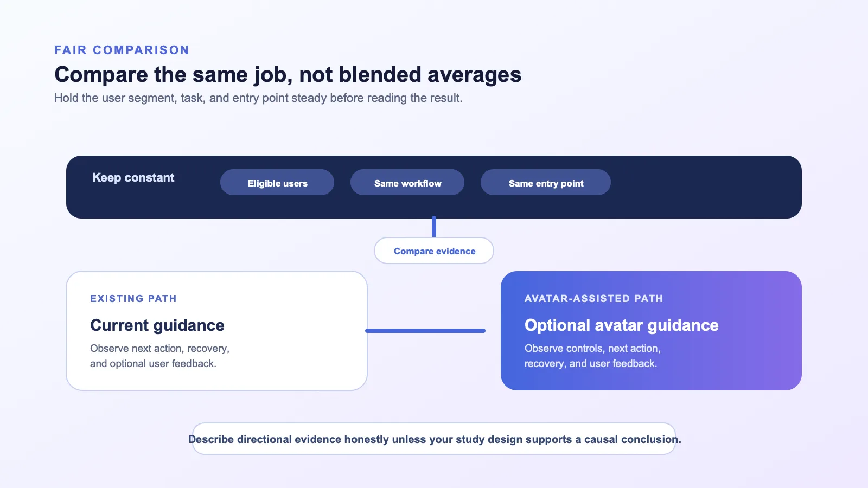
Task: Click the 'Same entry point' pill
Action: [546, 182]
